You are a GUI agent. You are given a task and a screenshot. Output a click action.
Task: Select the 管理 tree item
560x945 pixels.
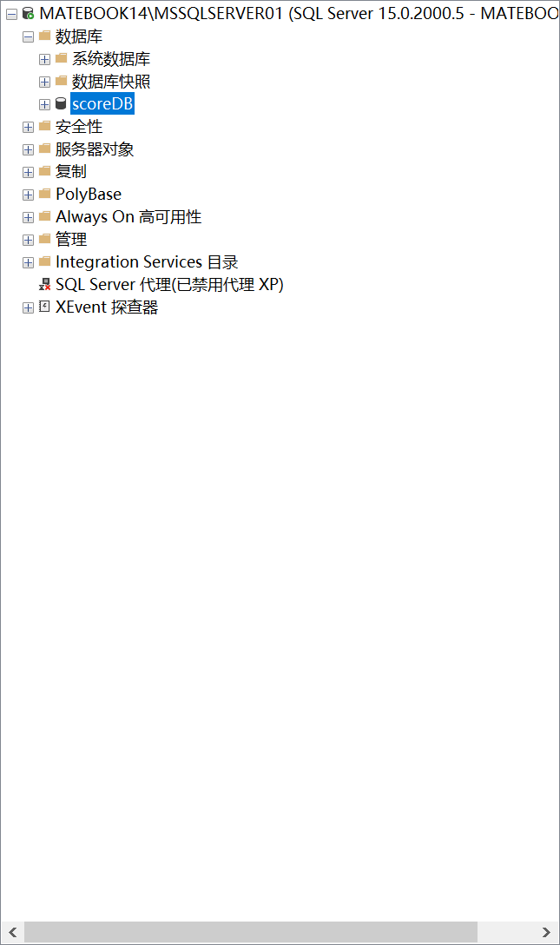click(71, 239)
